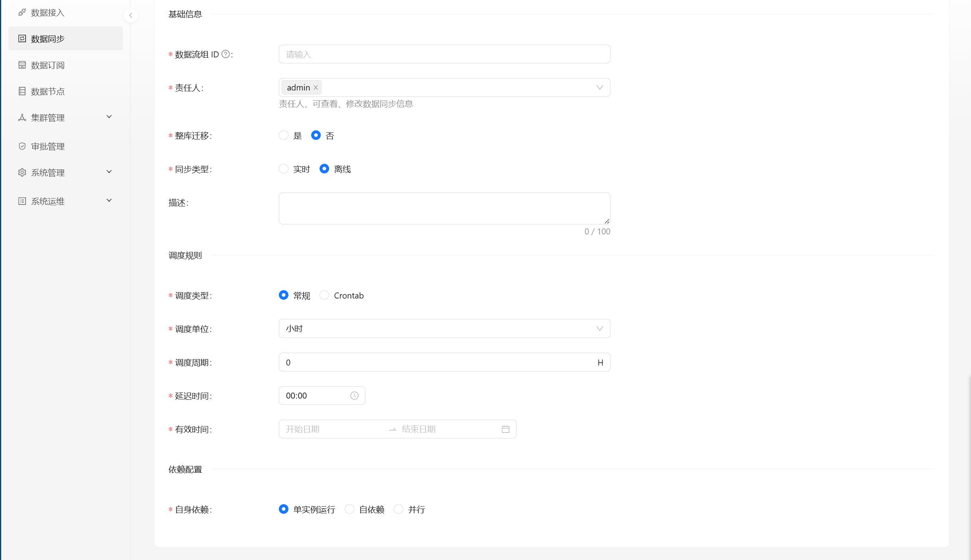Open the calendar icon in 有效时间 range

point(505,429)
